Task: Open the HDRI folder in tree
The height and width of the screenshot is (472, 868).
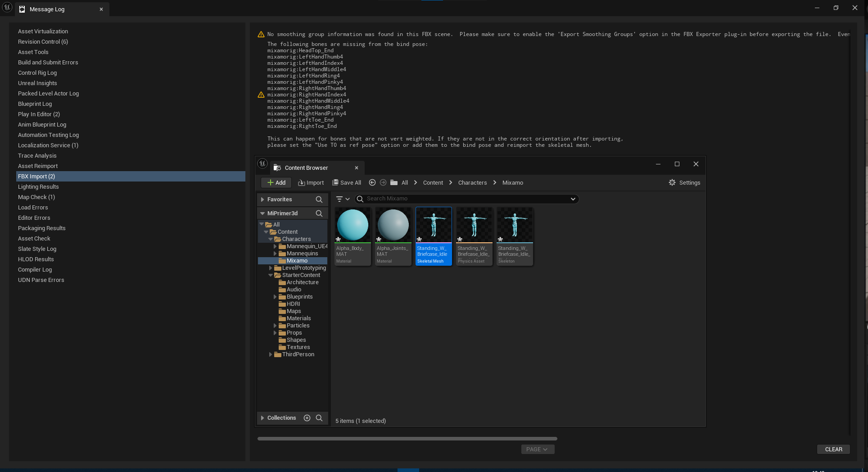Action: (293, 304)
